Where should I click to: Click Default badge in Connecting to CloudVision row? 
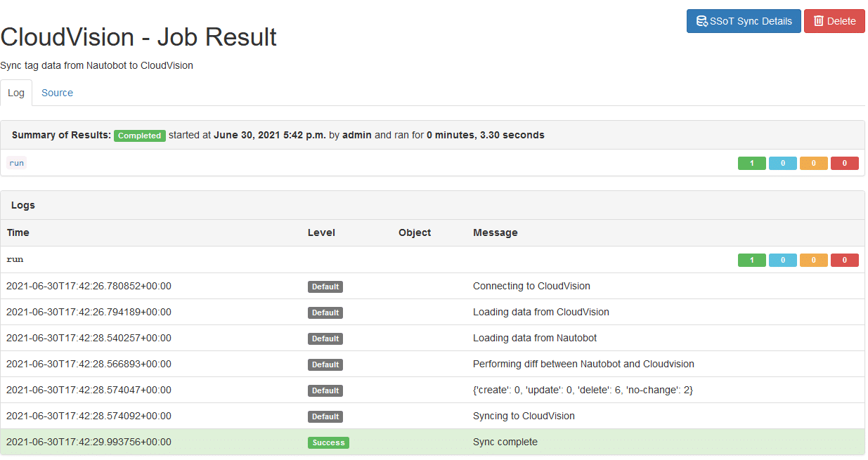click(x=325, y=287)
